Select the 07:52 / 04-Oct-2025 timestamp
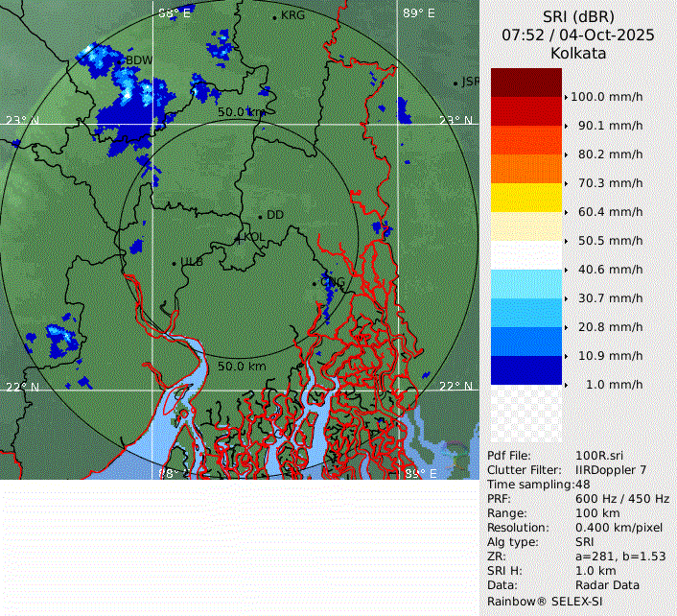This screenshot has height=616, width=677. [578, 35]
